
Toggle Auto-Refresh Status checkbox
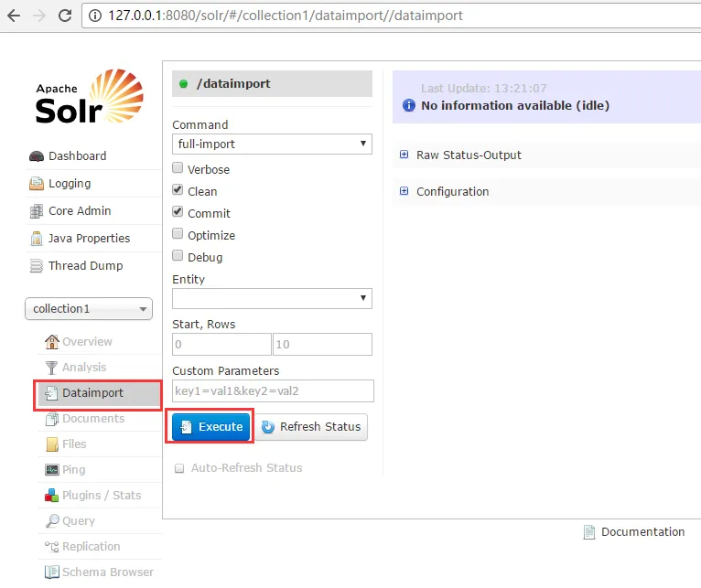pyautogui.click(x=179, y=468)
